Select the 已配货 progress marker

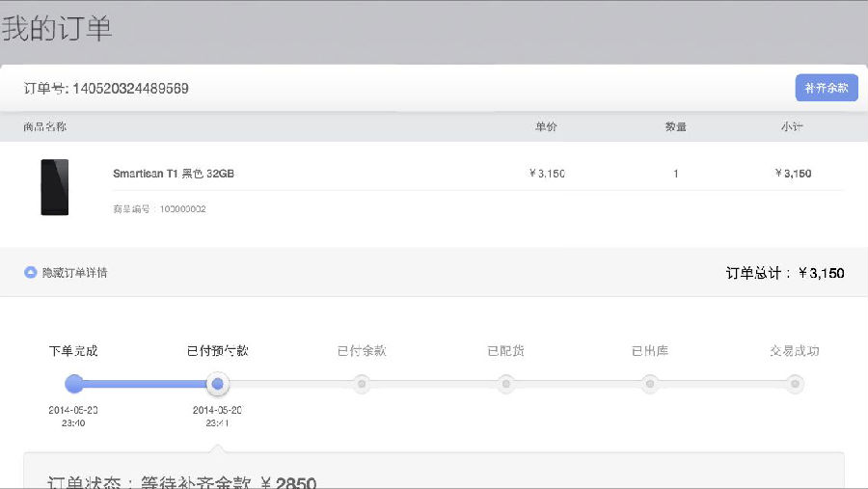(505, 384)
